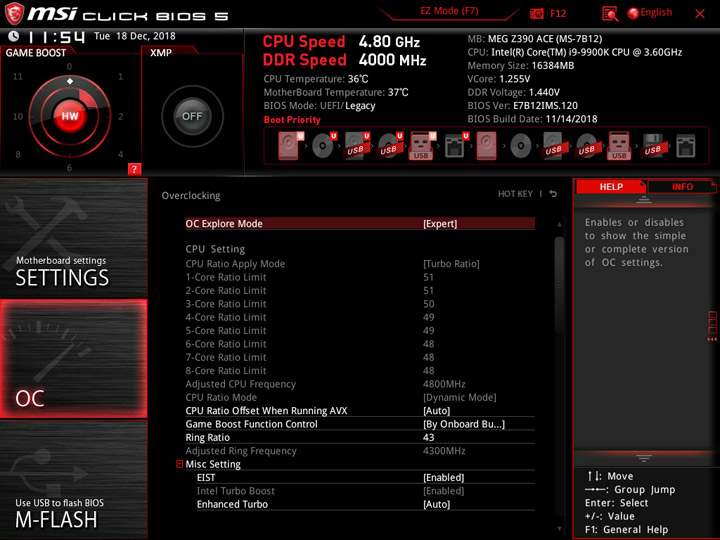The height and width of the screenshot is (540, 720).
Task: Click the Help panel bottom drag handle
Action: pos(644,458)
